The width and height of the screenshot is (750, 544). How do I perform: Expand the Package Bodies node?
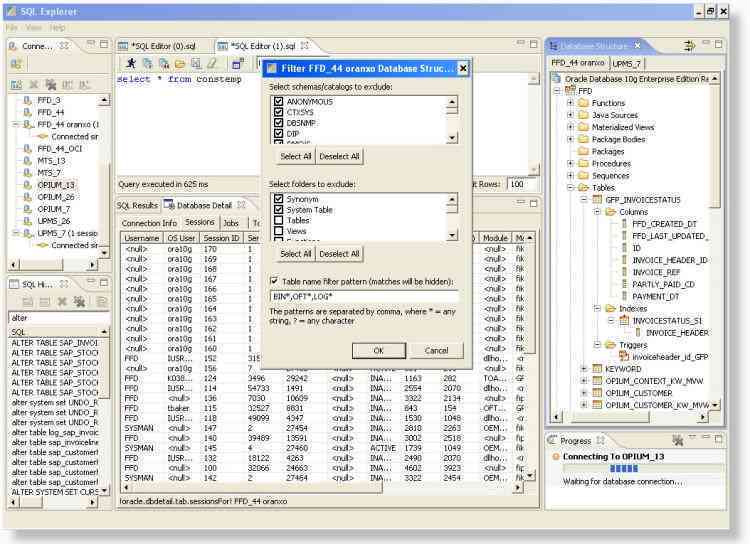(570, 139)
